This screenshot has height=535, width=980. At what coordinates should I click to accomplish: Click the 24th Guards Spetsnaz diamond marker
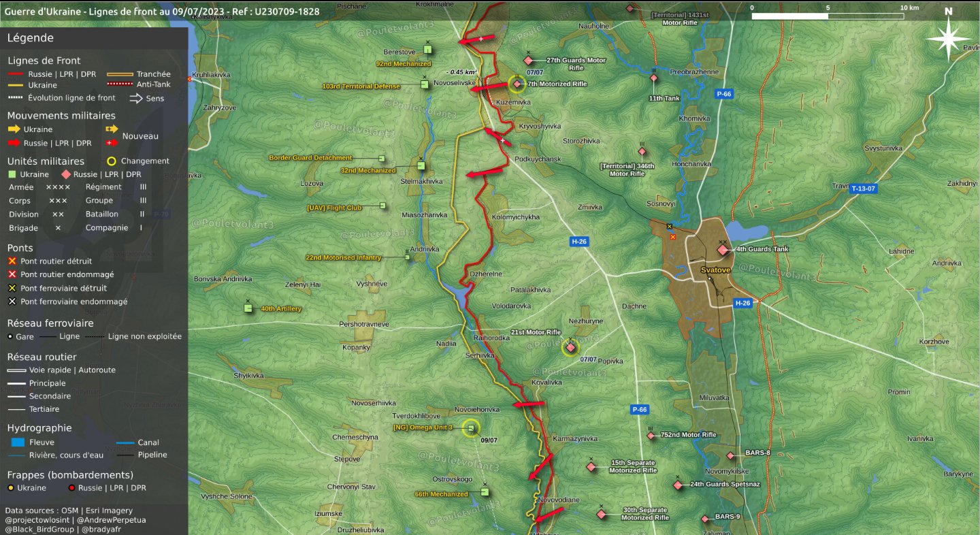pos(677,485)
